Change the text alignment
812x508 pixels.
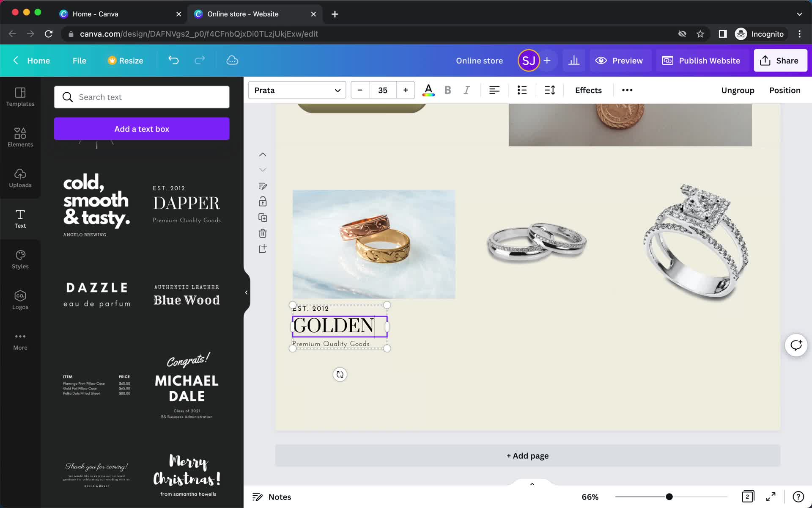(x=494, y=90)
